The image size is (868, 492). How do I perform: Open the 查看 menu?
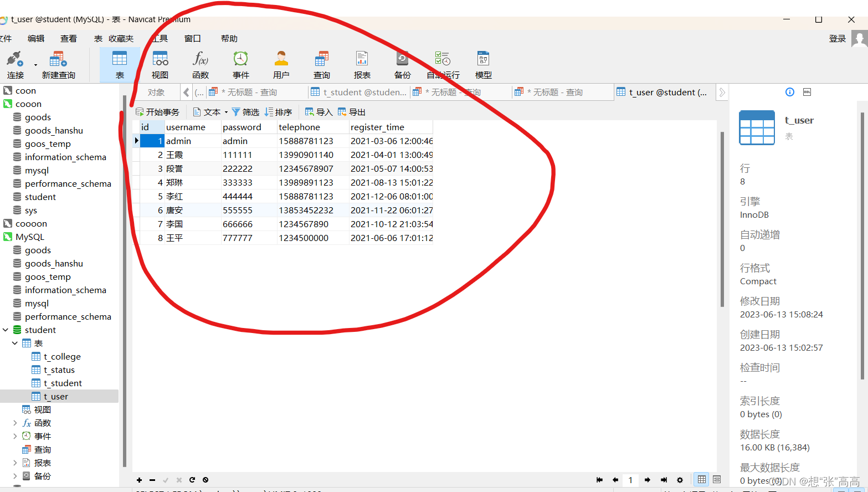coord(69,38)
